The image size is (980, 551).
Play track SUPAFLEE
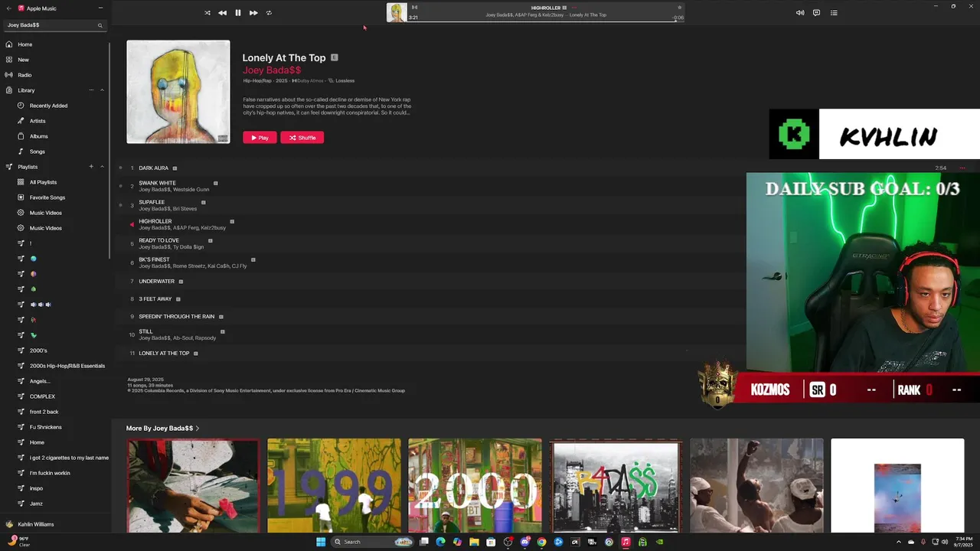pyautogui.click(x=152, y=202)
